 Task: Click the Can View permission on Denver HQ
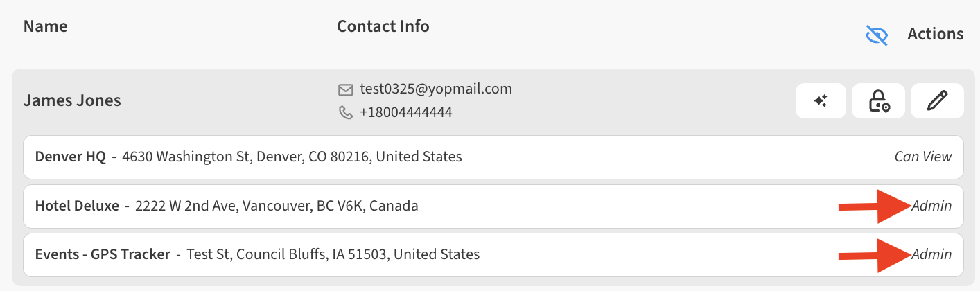[922, 157]
